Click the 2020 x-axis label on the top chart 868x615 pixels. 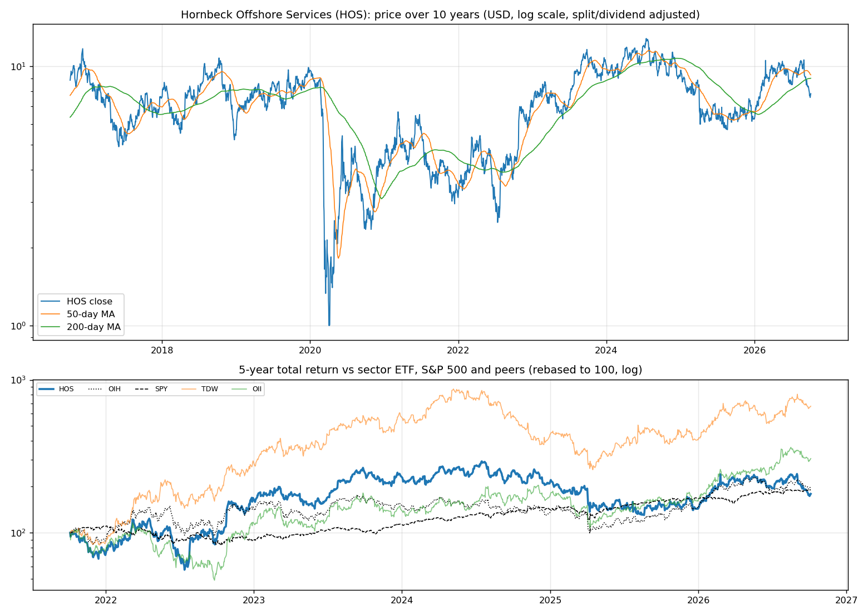pos(310,351)
